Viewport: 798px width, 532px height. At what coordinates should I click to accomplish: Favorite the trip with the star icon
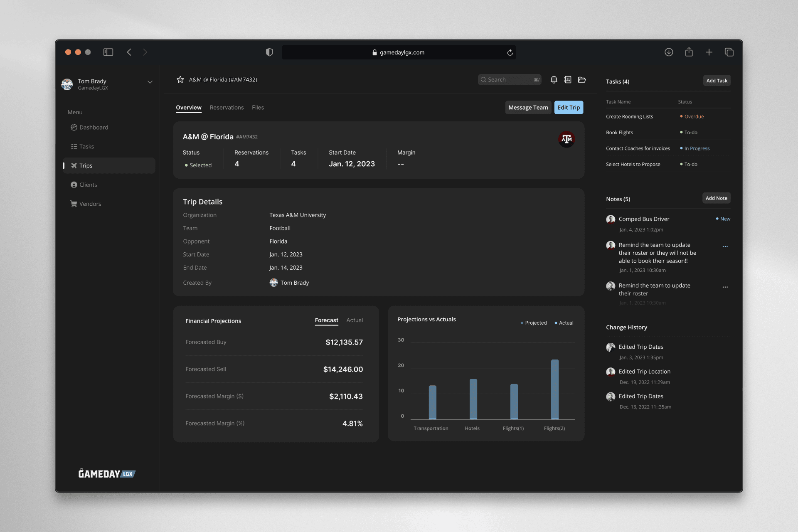pos(180,79)
